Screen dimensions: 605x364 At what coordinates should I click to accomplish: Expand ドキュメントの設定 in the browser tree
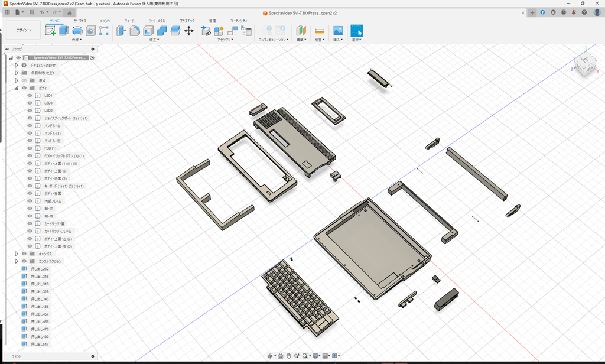17,66
